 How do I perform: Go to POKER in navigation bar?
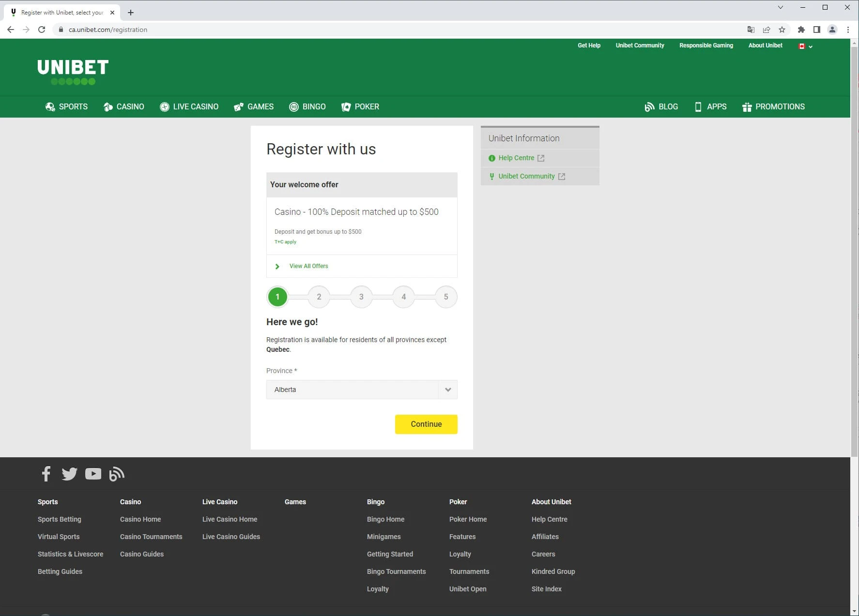360,106
